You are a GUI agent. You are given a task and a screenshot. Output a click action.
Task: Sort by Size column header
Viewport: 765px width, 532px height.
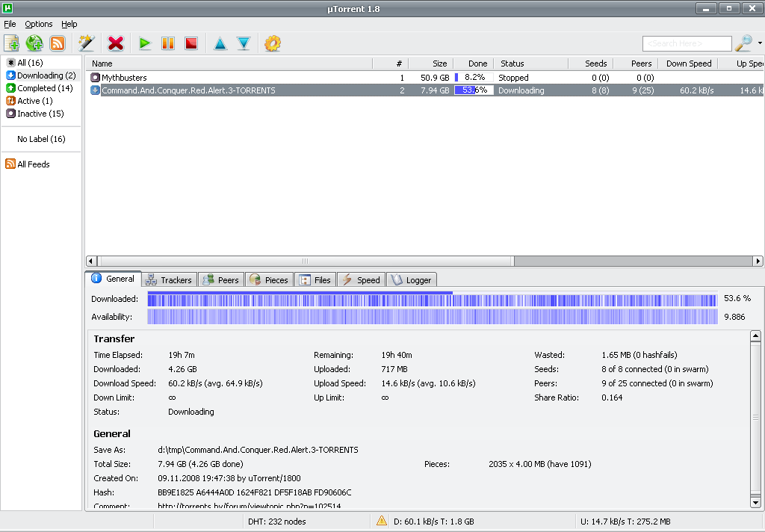(x=431, y=64)
